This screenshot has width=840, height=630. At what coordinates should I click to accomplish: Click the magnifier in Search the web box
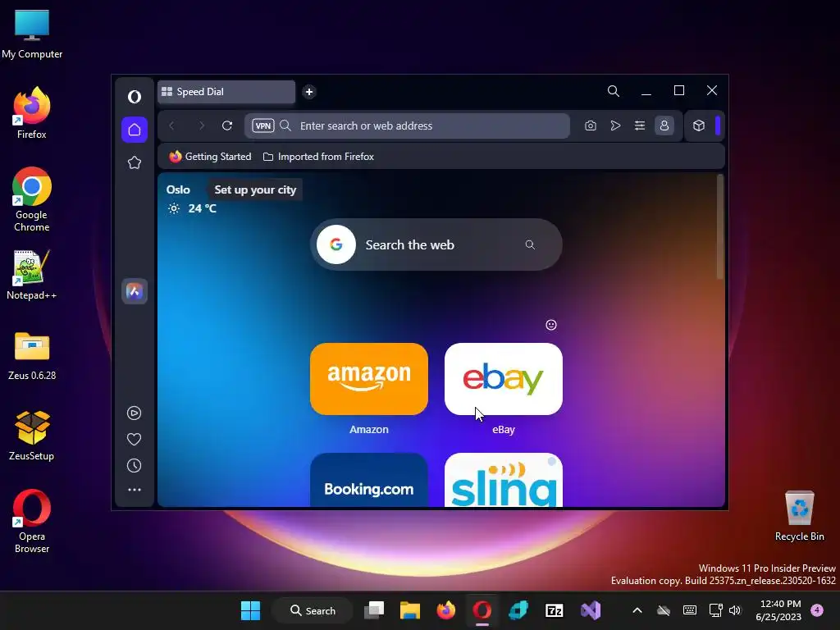(x=530, y=244)
